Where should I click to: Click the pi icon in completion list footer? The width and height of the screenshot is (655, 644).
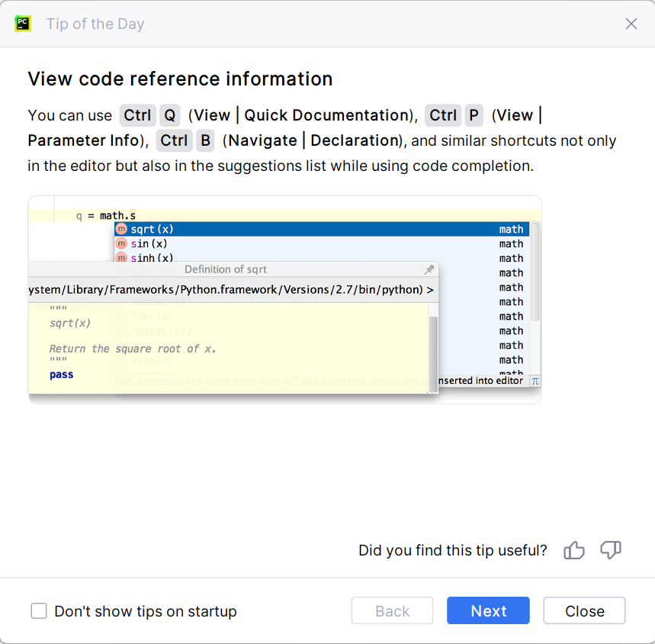(x=535, y=381)
